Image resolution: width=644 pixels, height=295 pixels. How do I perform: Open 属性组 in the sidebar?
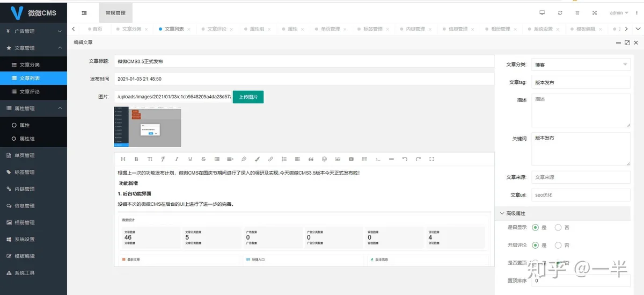point(33,139)
